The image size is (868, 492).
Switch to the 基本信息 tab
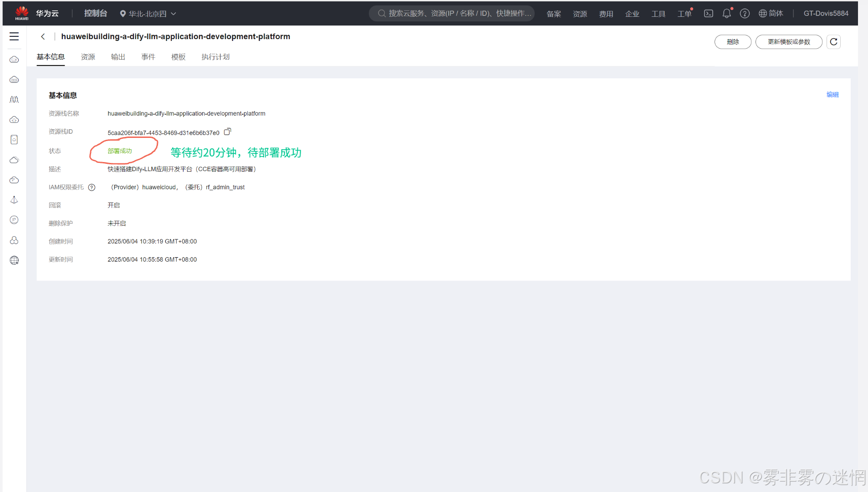click(51, 57)
